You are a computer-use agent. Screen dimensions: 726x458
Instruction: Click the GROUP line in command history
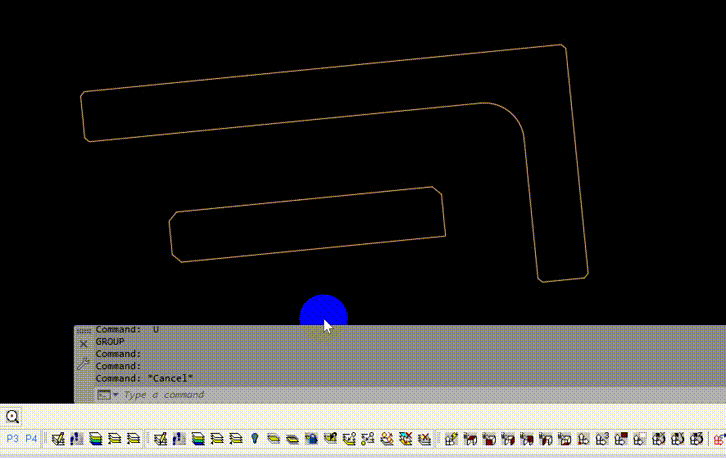click(x=110, y=342)
